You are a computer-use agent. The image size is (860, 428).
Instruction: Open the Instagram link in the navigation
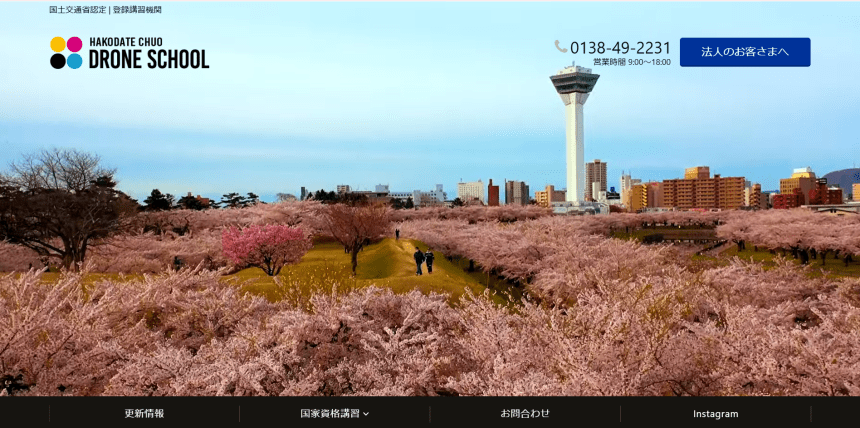click(715, 413)
